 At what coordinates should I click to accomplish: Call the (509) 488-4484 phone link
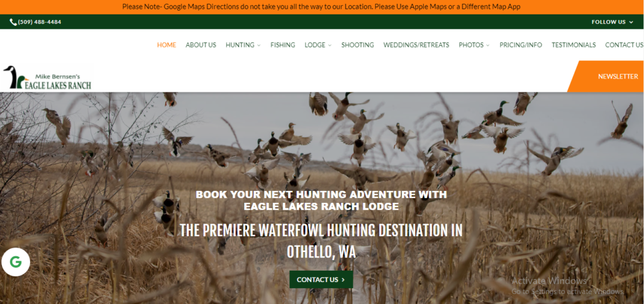click(x=40, y=22)
